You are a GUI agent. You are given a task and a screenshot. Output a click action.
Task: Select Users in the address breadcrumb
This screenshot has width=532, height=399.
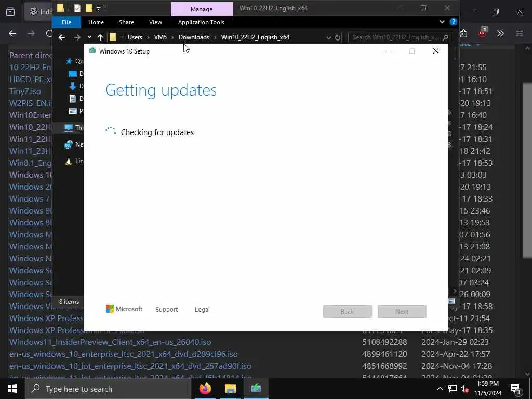point(135,37)
